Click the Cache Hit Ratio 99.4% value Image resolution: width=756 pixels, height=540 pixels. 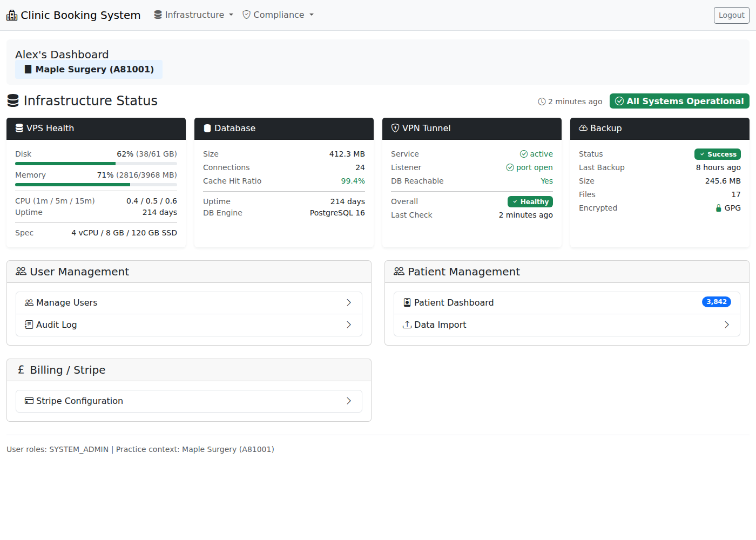pos(353,181)
